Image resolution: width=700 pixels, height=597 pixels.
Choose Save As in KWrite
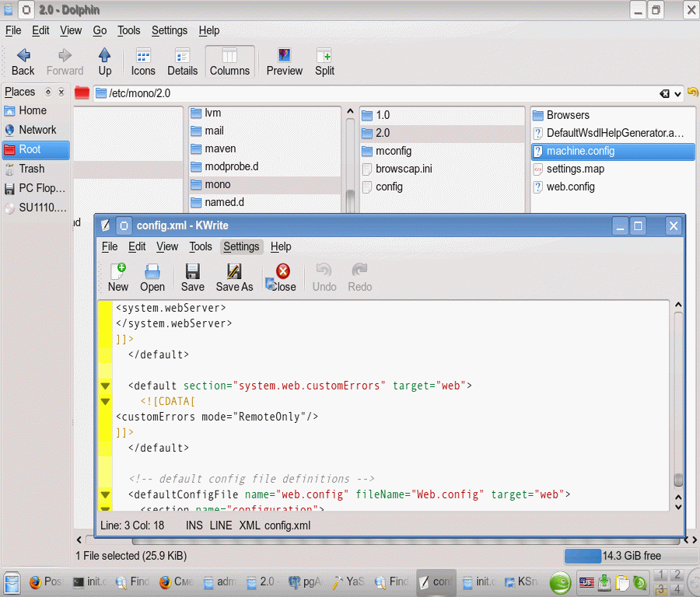click(234, 278)
